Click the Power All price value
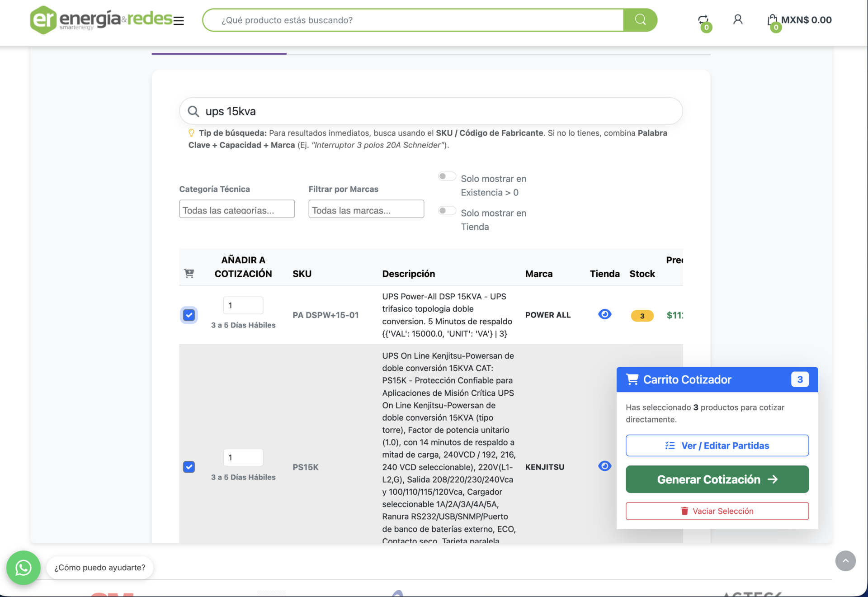The width and height of the screenshot is (868, 597). (675, 315)
